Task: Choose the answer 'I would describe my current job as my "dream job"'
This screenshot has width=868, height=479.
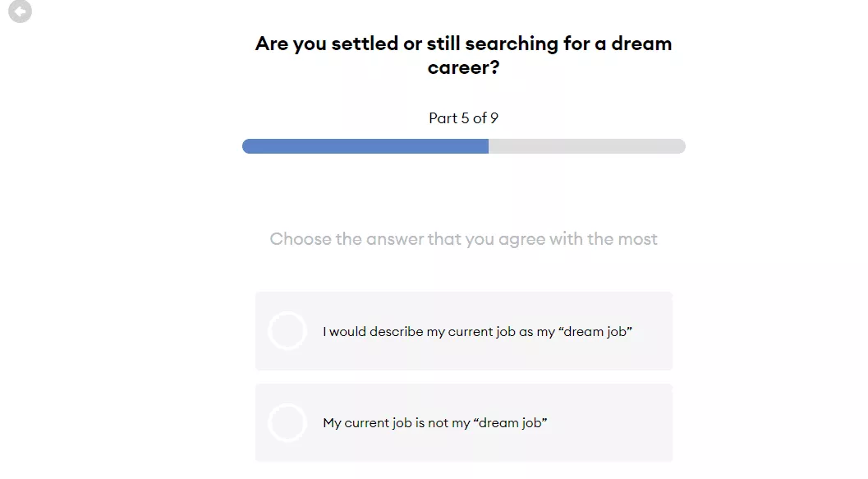Action: tap(464, 331)
